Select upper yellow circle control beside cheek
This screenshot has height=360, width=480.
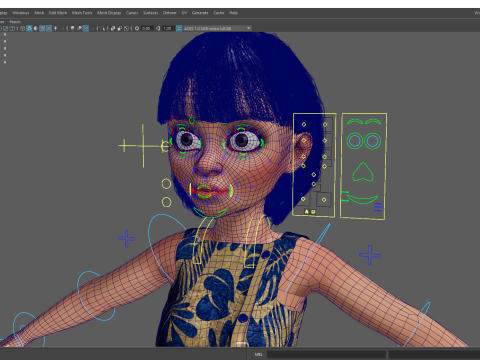click(166, 184)
